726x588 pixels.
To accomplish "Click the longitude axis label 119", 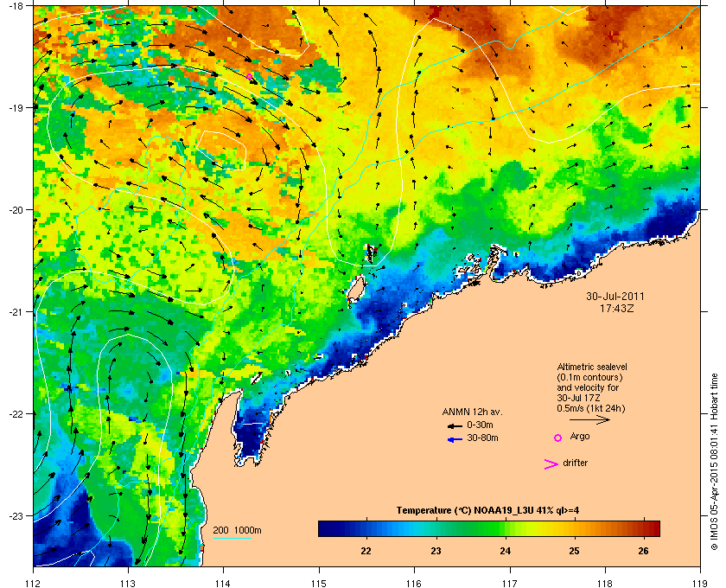I will pos(700,583).
